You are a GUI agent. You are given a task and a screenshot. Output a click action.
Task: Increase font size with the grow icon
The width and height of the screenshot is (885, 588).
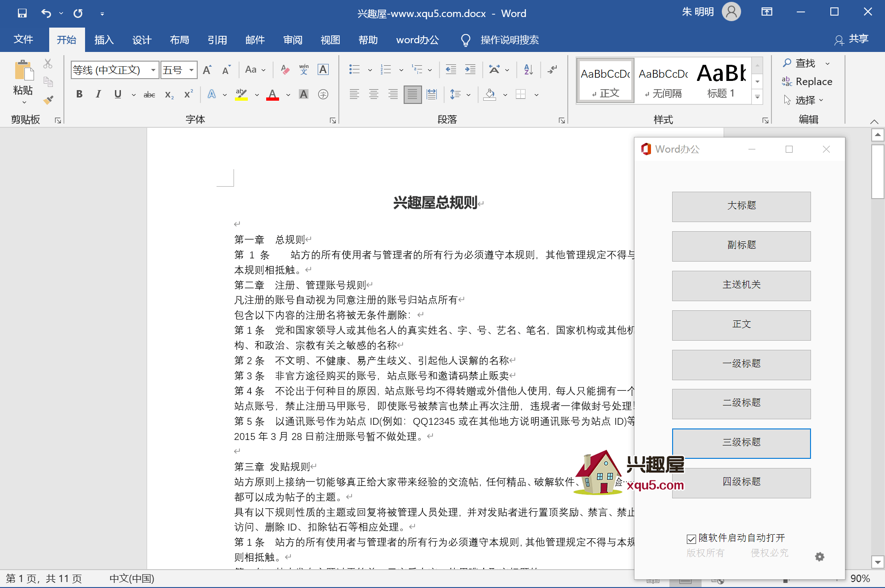coord(207,70)
